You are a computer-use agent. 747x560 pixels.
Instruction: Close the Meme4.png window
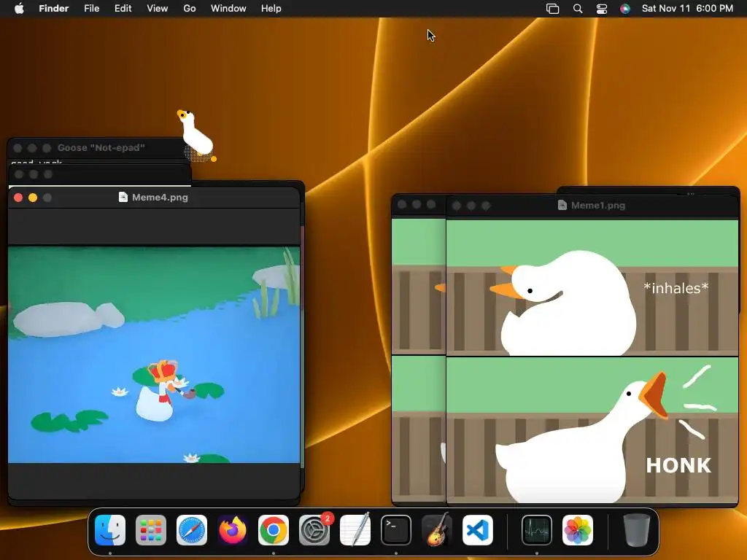[18, 198]
